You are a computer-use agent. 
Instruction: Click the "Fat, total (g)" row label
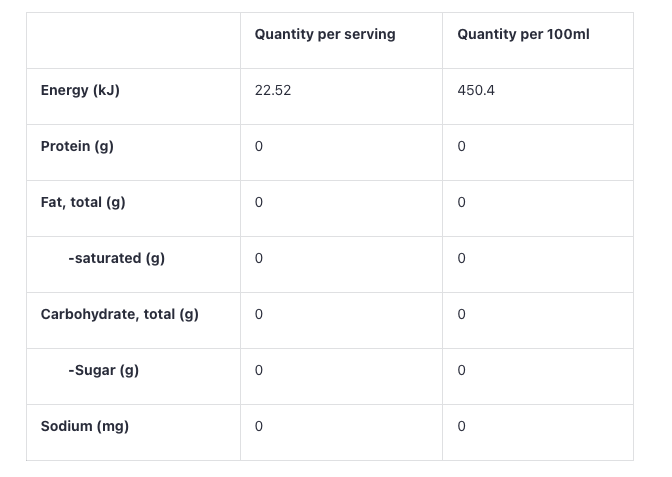click(83, 203)
